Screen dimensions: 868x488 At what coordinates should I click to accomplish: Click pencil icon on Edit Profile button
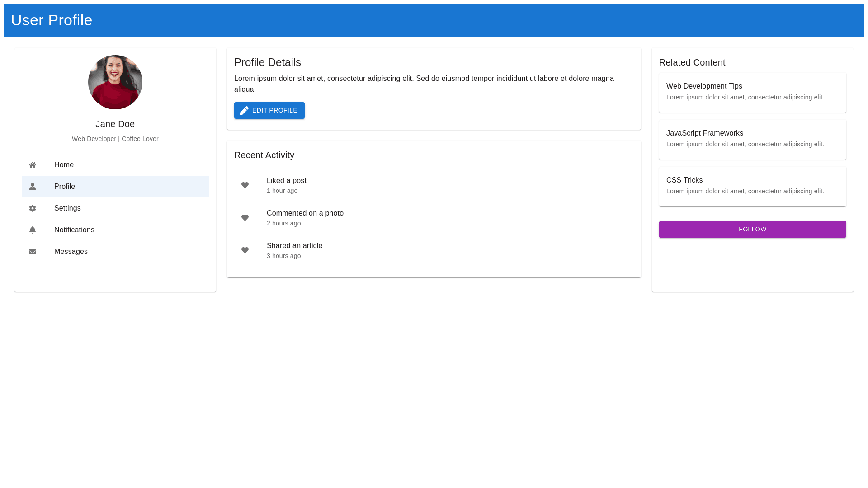[x=244, y=111]
